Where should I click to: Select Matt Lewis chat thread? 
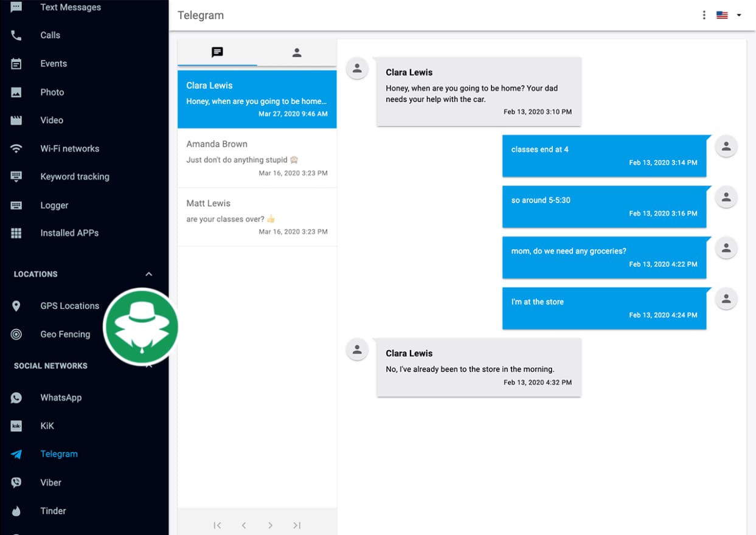click(257, 217)
